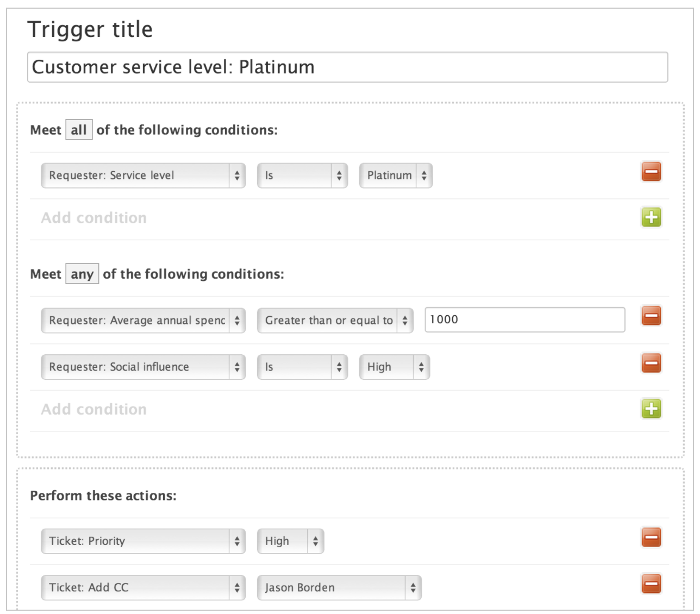Viewport: 700px width, 614px height.
Task: Change the High priority value dropdown
Action: 290,541
